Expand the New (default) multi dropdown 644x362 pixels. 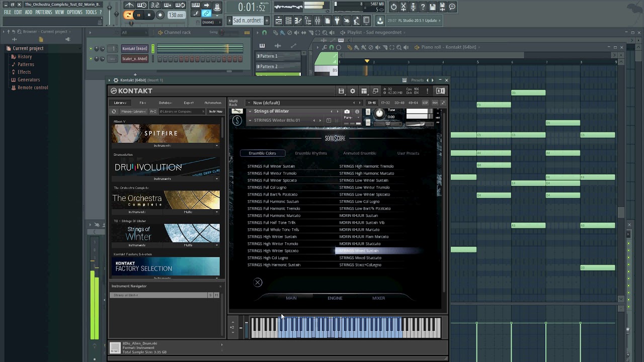249,103
